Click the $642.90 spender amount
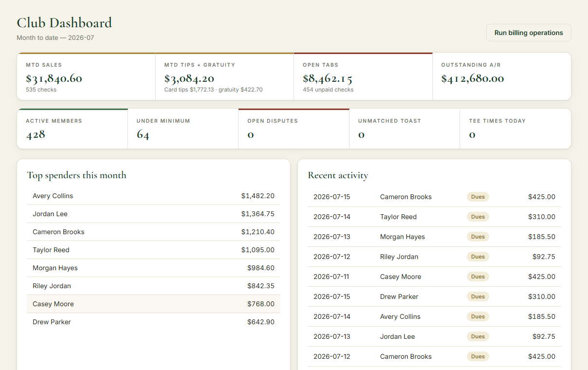Image resolution: width=588 pixels, height=370 pixels. coord(261,322)
